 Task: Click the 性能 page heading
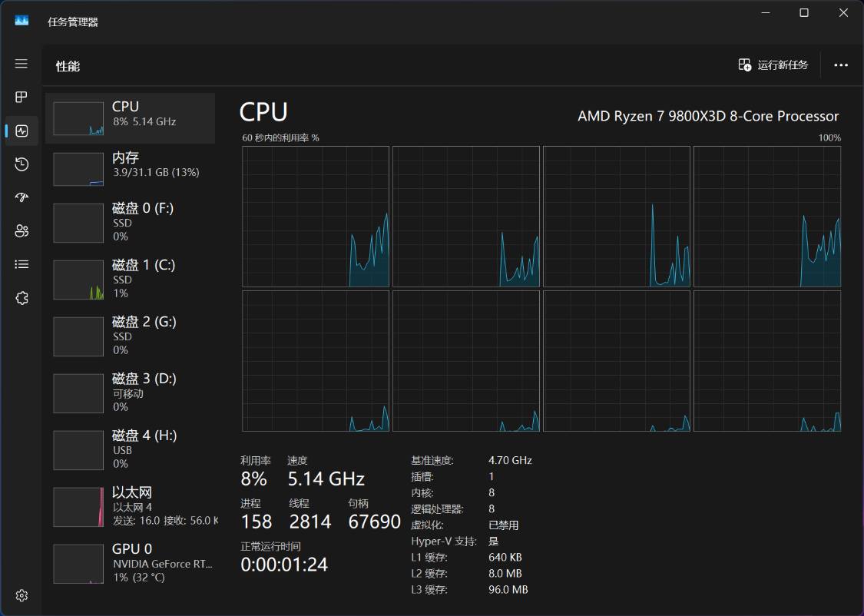coord(68,66)
